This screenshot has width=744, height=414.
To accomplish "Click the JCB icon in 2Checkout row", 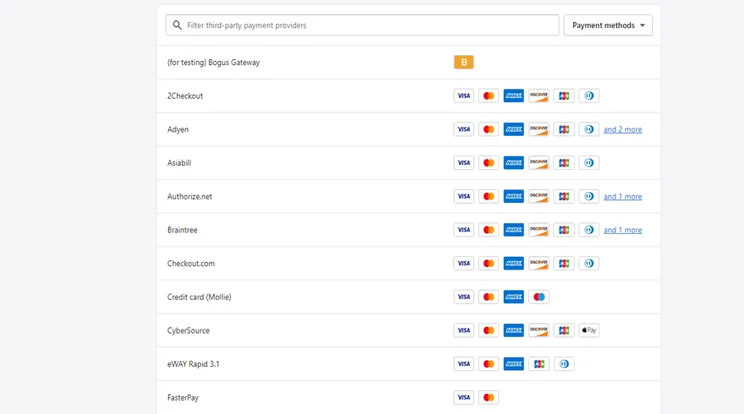I will point(564,96).
